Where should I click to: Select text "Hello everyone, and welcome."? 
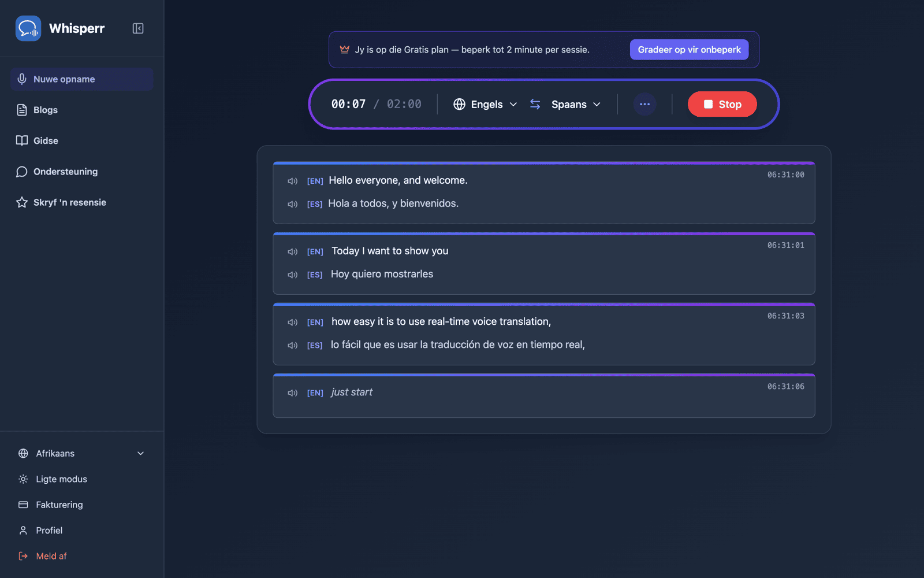pyautogui.click(x=398, y=180)
